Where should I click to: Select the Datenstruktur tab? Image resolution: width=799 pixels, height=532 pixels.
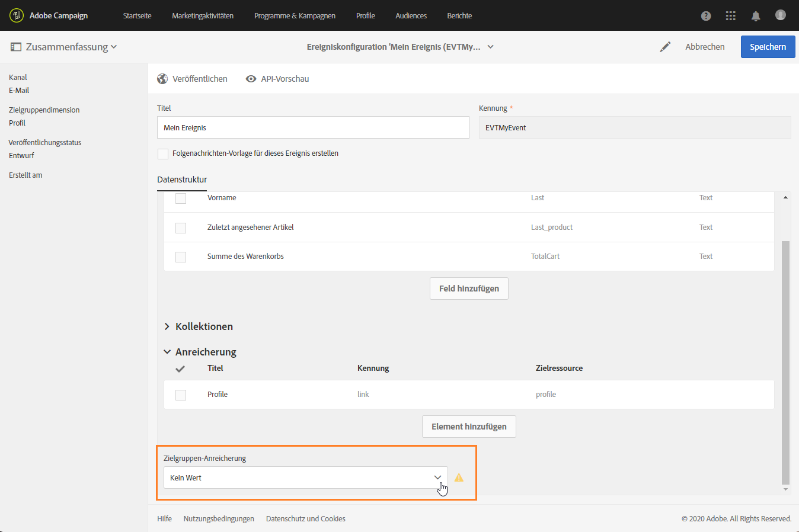tap(182, 180)
